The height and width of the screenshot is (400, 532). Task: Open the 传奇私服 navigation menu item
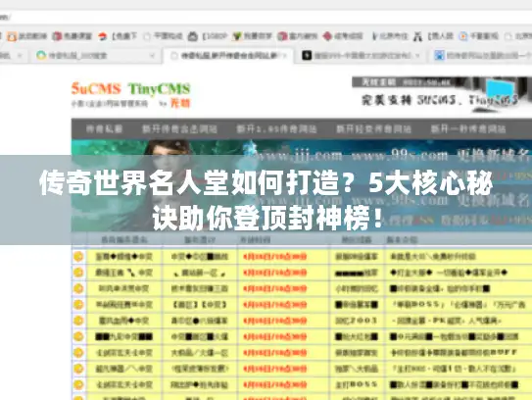point(104,129)
